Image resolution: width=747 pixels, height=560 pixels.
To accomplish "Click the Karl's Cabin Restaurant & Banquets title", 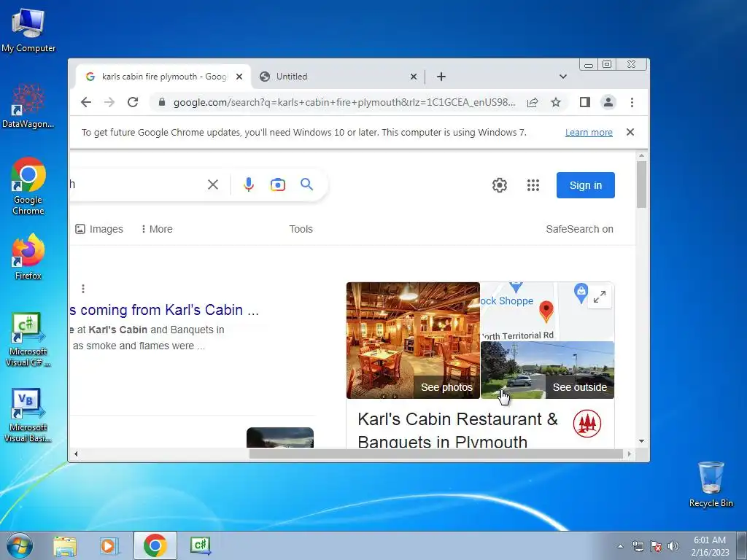I will pyautogui.click(x=457, y=430).
